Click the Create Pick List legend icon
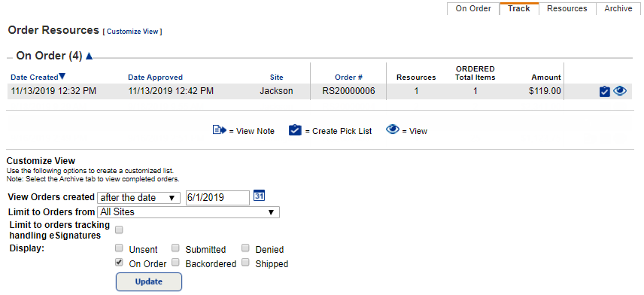The width and height of the screenshot is (644, 295). pos(296,131)
